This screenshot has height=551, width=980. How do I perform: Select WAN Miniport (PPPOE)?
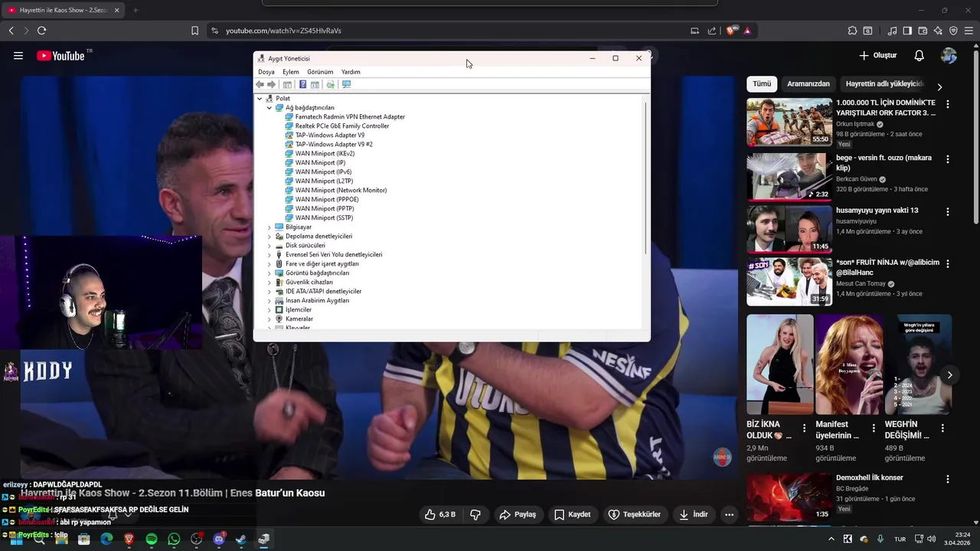point(327,200)
